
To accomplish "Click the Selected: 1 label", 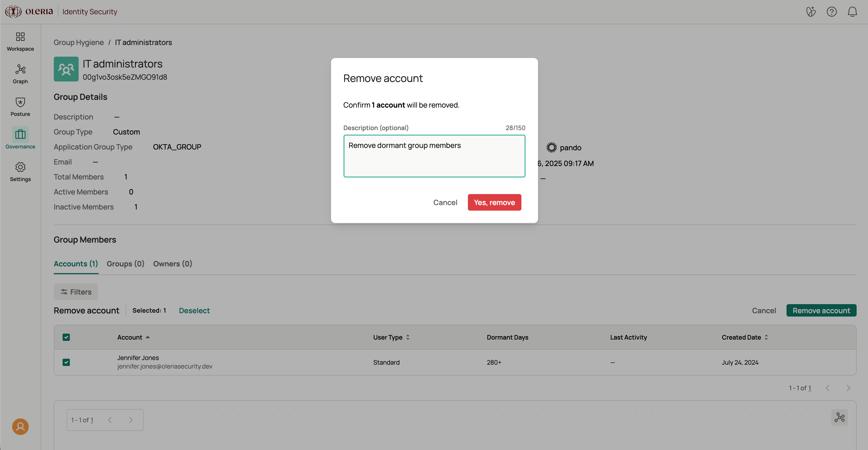I will click(149, 311).
